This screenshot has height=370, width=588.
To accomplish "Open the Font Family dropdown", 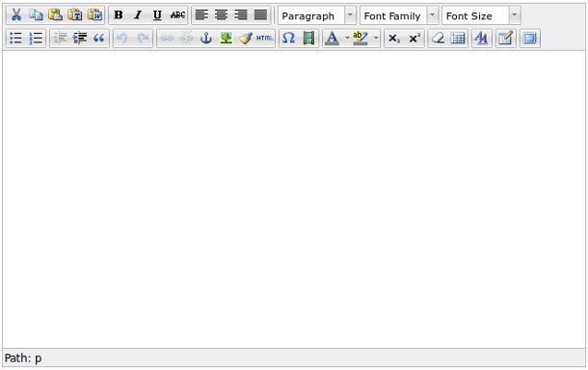I will [x=399, y=15].
